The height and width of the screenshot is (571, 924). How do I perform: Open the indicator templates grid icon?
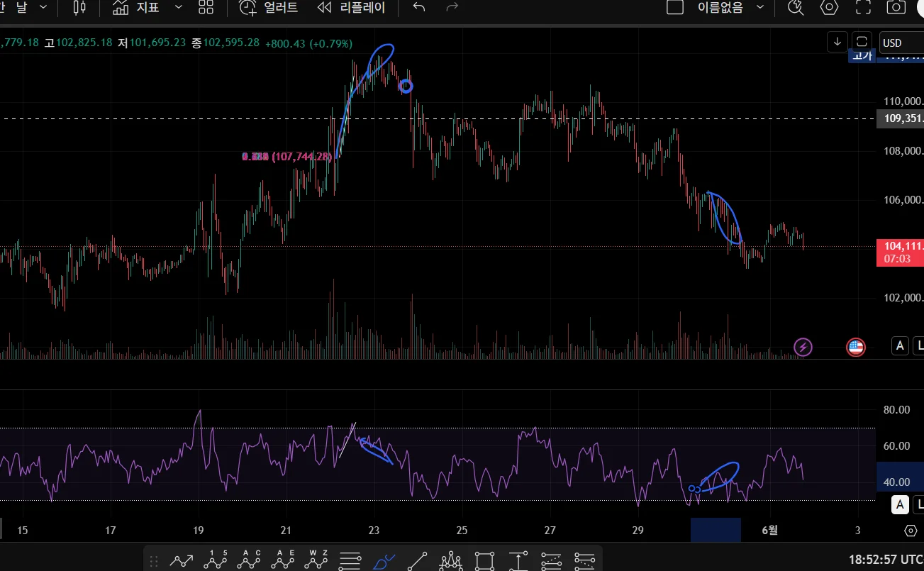(206, 8)
